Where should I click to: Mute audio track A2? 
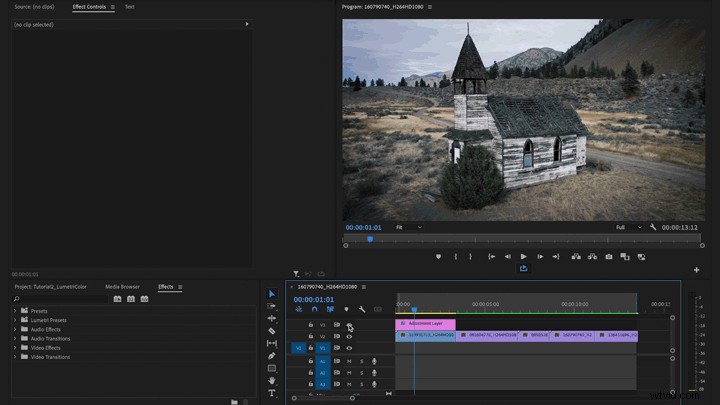[349, 373]
